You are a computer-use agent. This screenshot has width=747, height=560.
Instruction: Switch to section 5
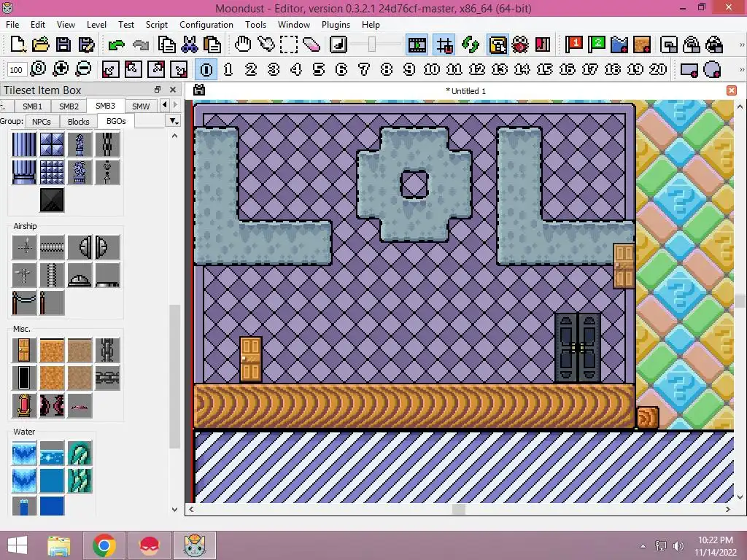pos(319,69)
